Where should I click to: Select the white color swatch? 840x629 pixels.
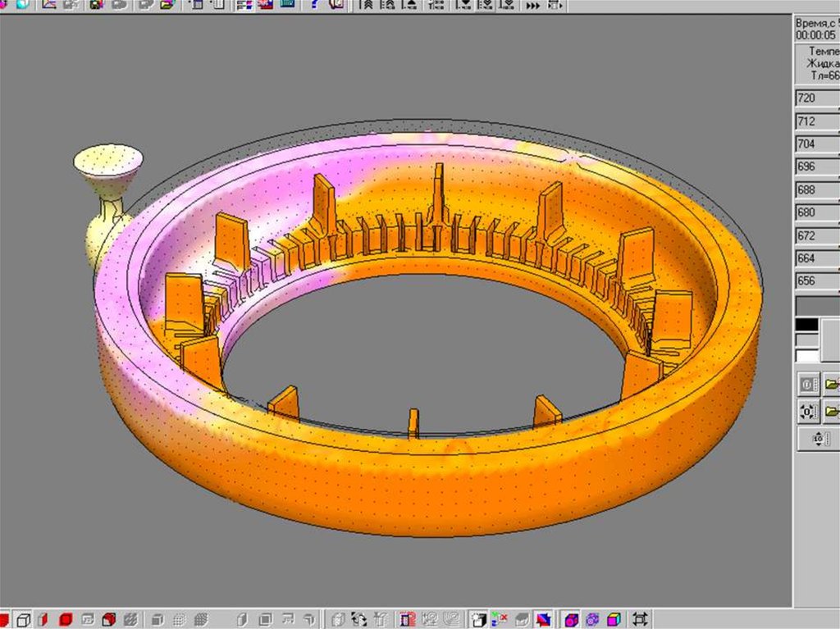point(807,356)
